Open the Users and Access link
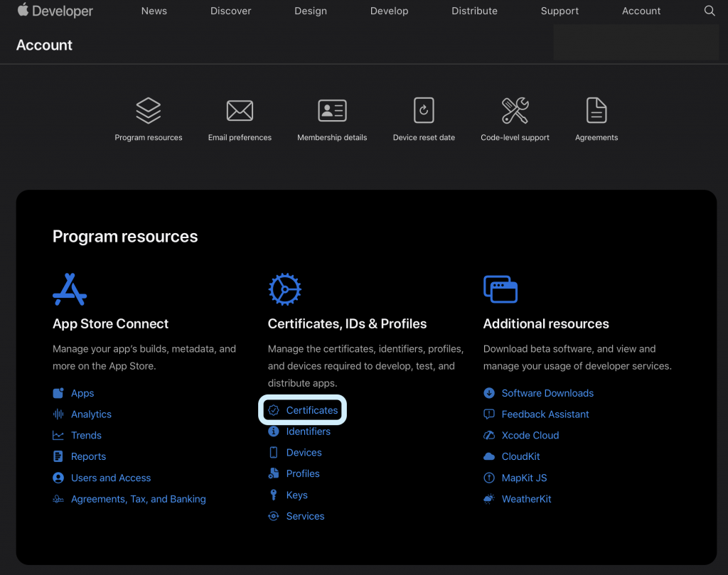This screenshot has height=575, width=728. tap(111, 478)
